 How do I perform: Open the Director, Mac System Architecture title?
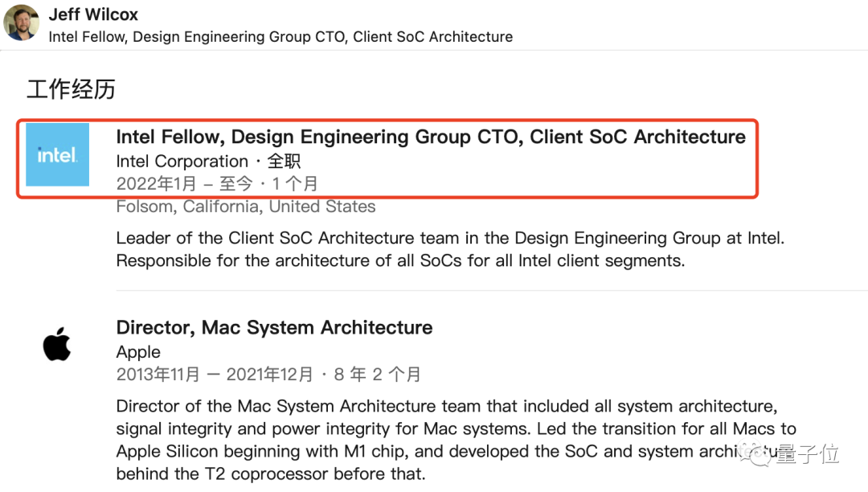274,328
